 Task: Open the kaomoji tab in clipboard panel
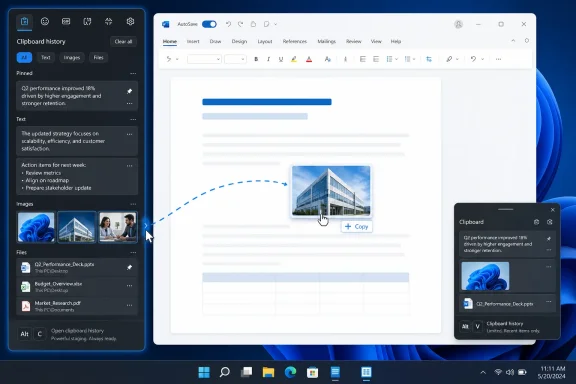pyautogui.click(x=87, y=22)
